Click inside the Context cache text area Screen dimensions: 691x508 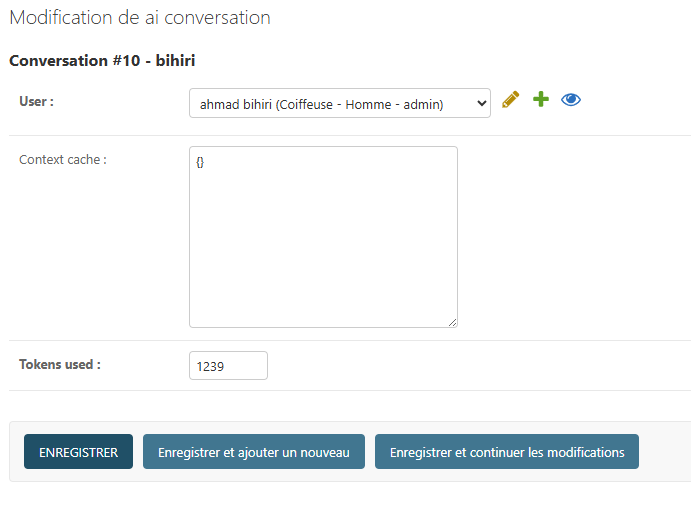coord(323,237)
